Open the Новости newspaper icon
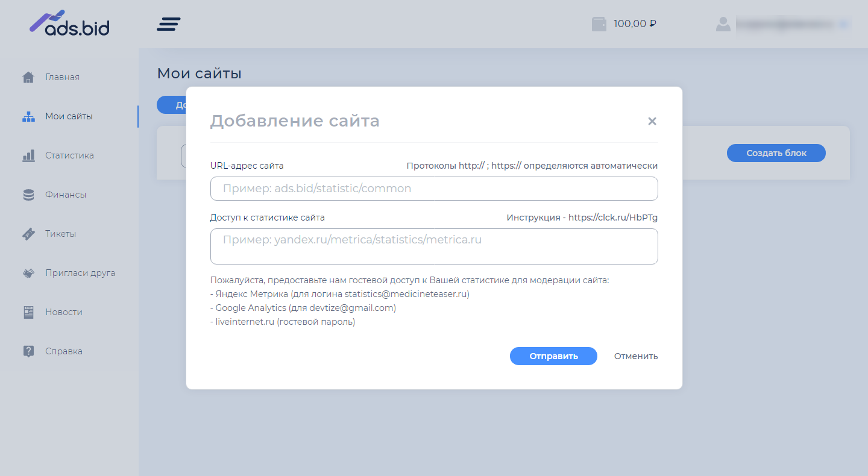 pyautogui.click(x=28, y=312)
